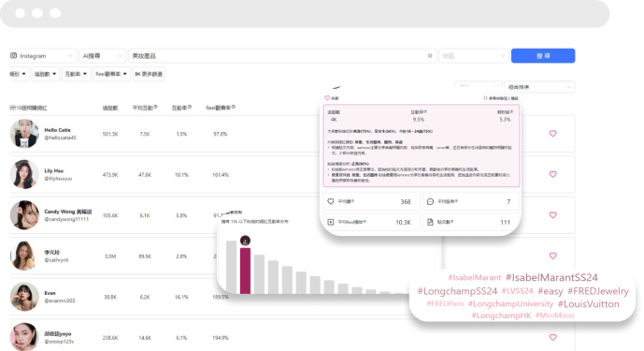The height and width of the screenshot is (351, 644).
Task: Click the avatar marker above the highlighted bar
Action: pos(245,241)
